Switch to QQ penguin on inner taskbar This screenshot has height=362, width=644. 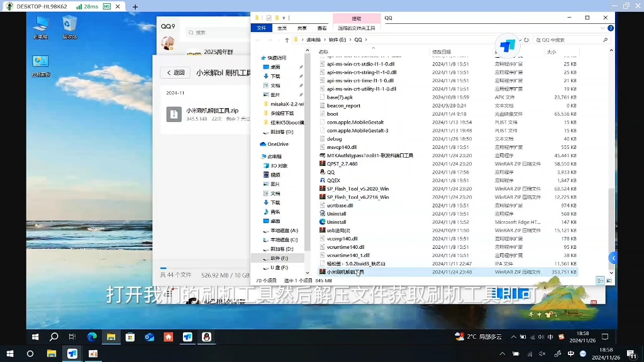(x=206, y=337)
